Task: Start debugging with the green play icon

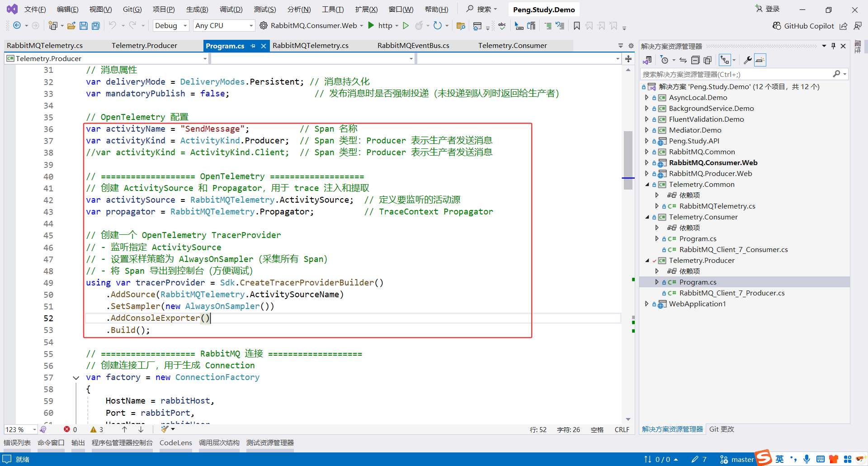Action: click(371, 25)
